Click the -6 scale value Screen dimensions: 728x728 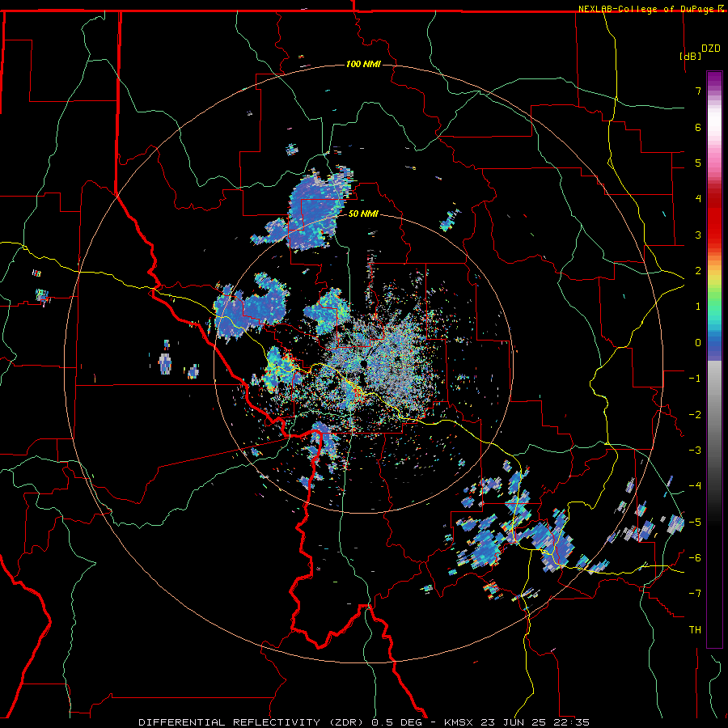pos(695,558)
